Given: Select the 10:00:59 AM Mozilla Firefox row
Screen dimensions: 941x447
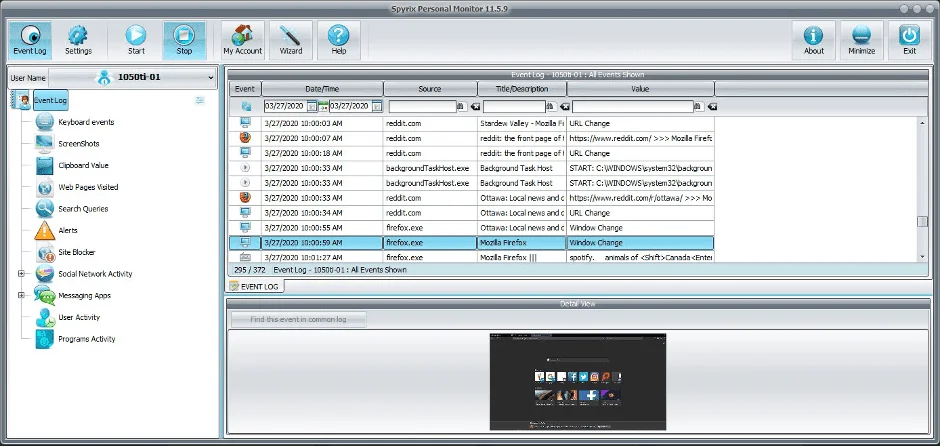Looking at the screenshot, I should point(472,243).
